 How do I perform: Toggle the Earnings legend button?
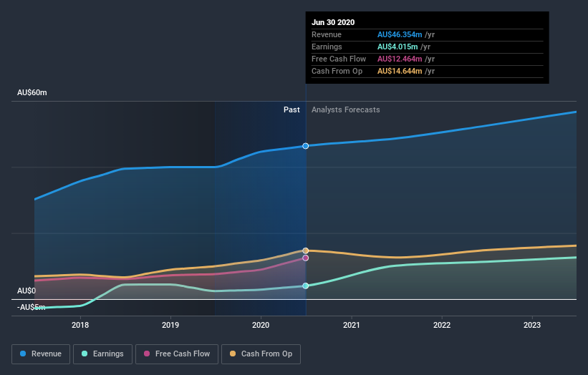coord(102,354)
